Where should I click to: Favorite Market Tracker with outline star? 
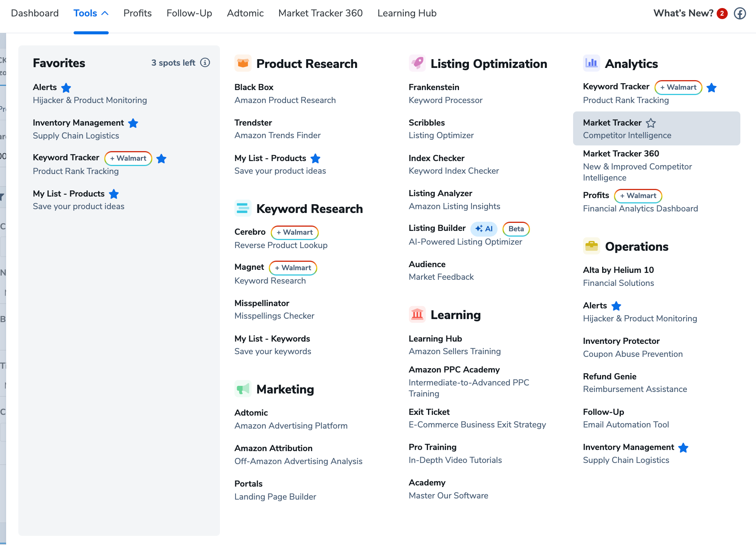point(651,123)
